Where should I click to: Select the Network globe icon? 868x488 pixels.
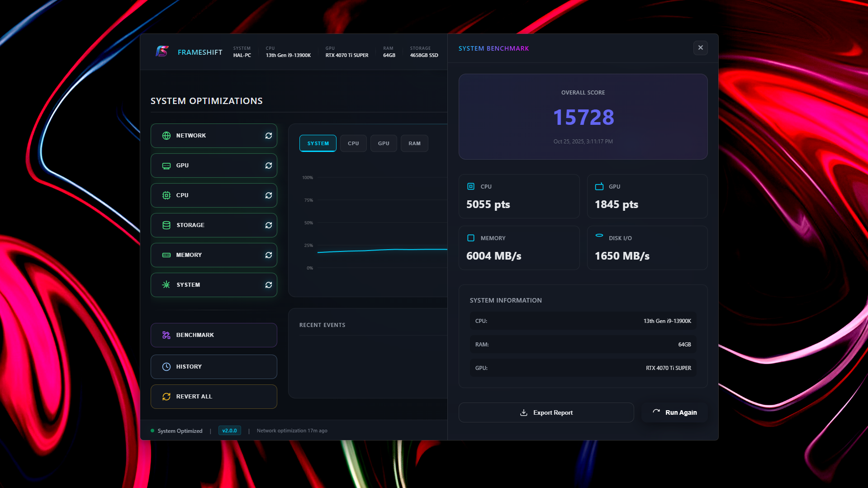point(166,135)
